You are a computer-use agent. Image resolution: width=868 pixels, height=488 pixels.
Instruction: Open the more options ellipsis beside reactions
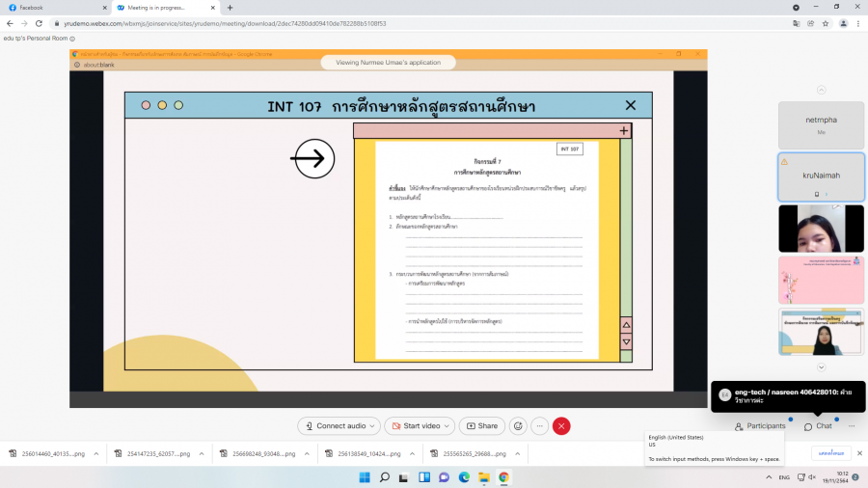pos(539,425)
